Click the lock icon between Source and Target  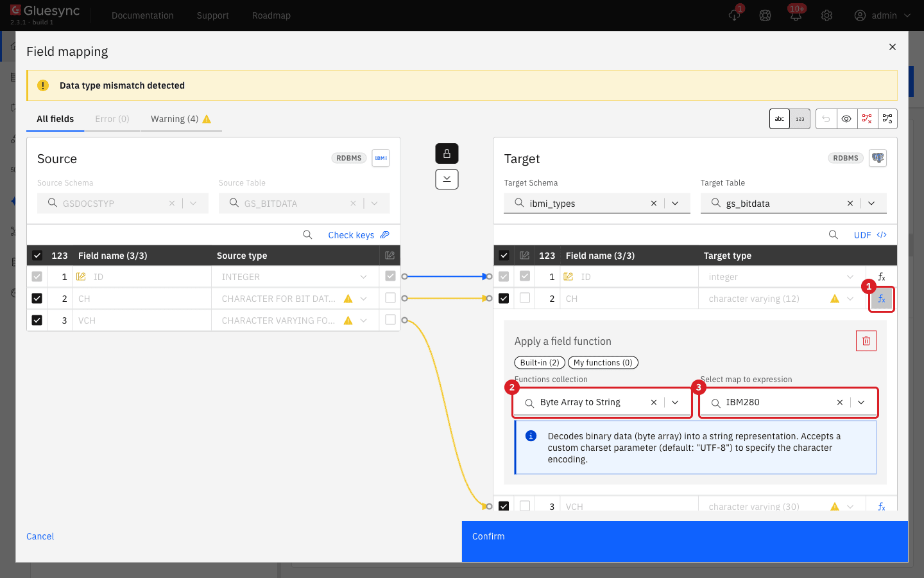coord(447,153)
